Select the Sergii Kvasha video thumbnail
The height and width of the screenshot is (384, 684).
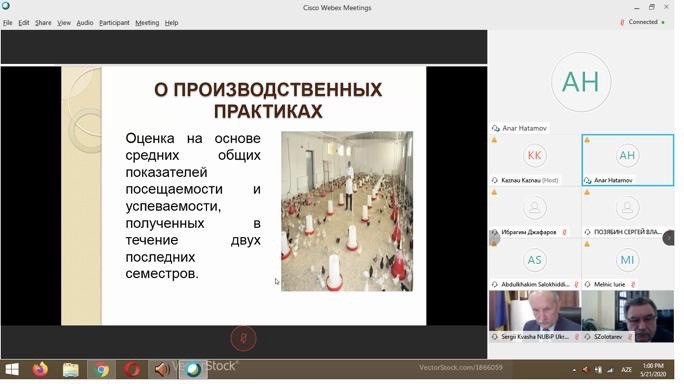(x=535, y=316)
